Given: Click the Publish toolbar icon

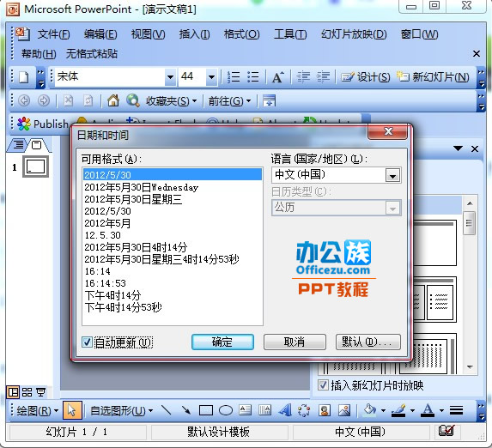Looking at the screenshot, I should point(42,124).
